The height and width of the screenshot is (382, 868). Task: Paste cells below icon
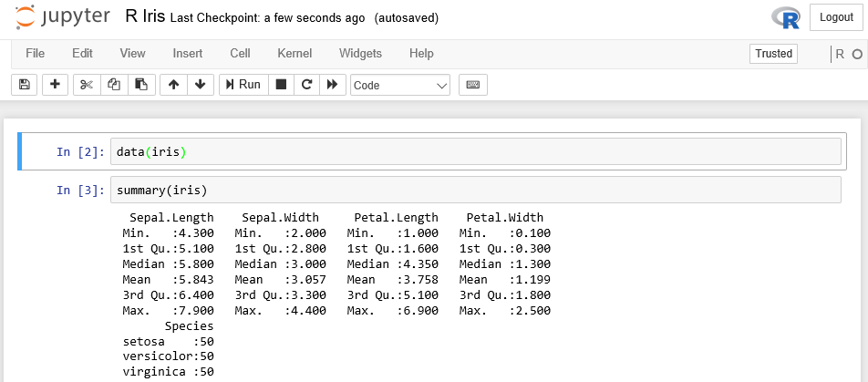tap(141, 85)
